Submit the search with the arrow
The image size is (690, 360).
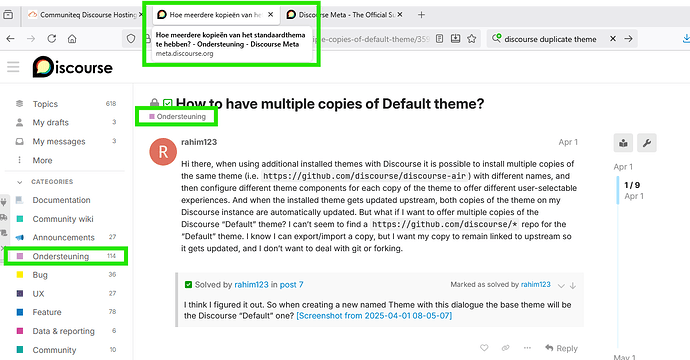pyautogui.click(x=628, y=39)
